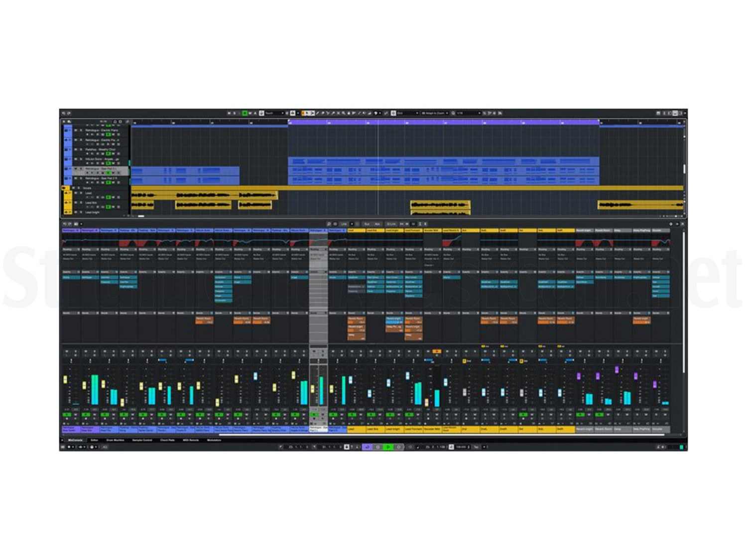Select the Object Selection arrow tool
This screenshot has width=747, height=560.
coord(306,113)
